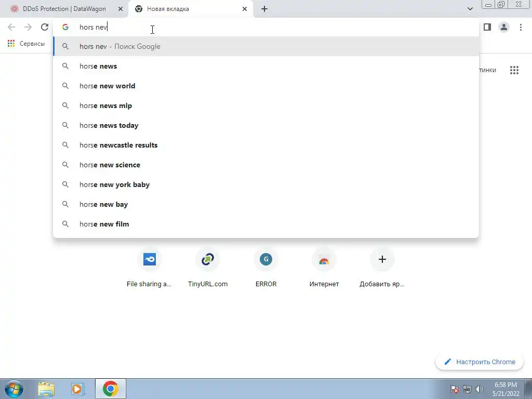
Task: Add a shortcut via Добавить ярлык
Action: [382, 268]
